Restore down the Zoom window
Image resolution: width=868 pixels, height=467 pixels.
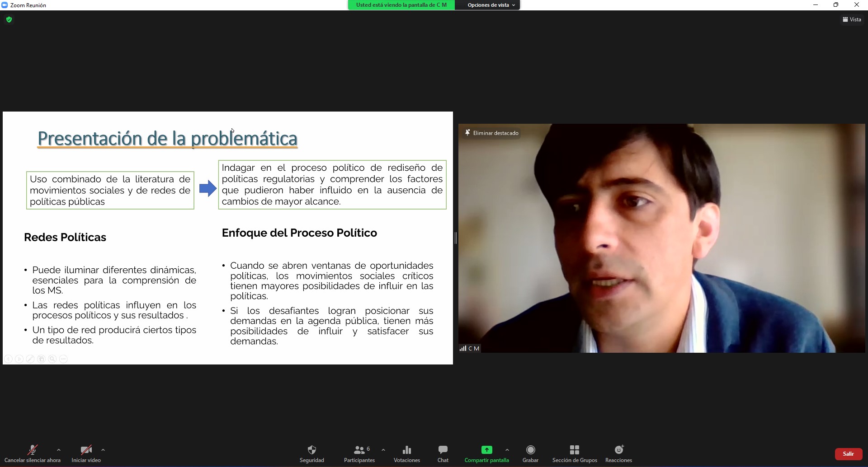(x=836, y=5)
